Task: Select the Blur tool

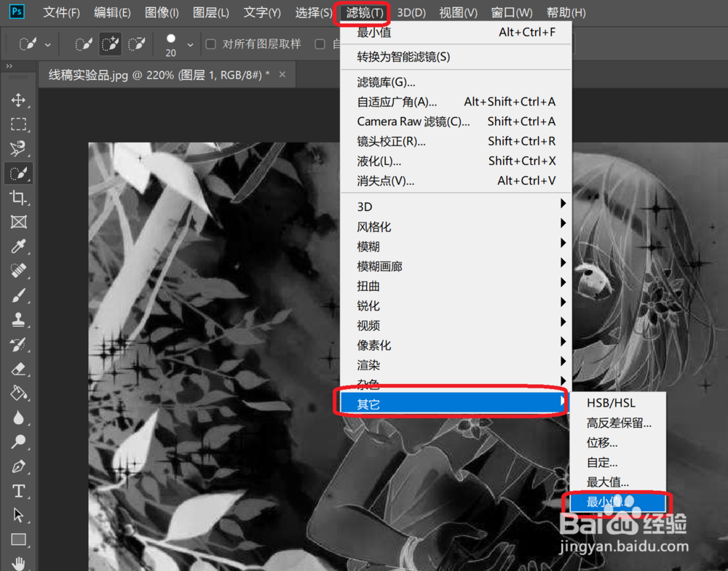Action: tap(19, 418)
